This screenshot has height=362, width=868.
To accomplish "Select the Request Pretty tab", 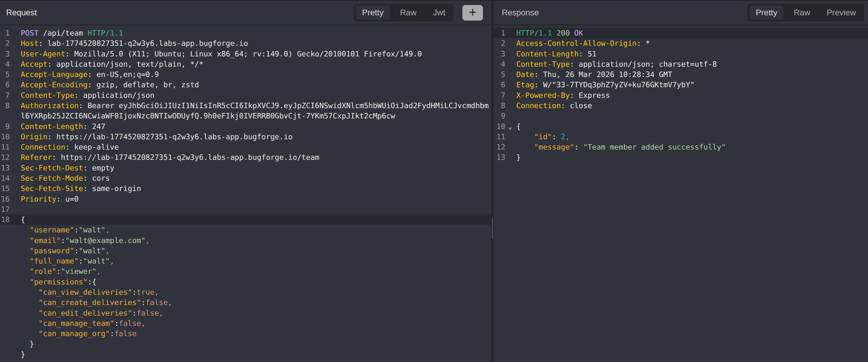I will coord(372,12).
